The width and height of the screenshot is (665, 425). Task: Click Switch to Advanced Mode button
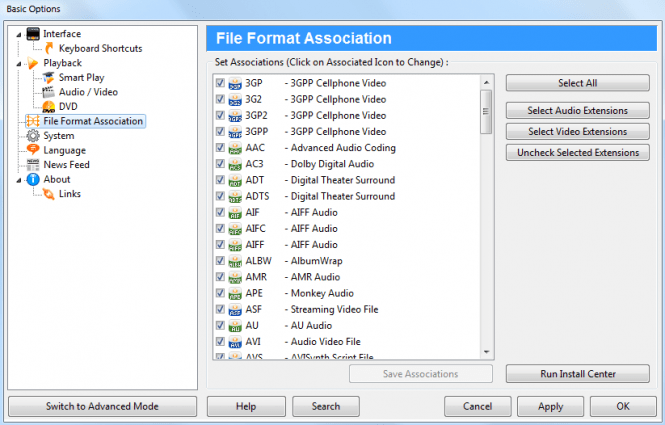[x=102, y=406]
